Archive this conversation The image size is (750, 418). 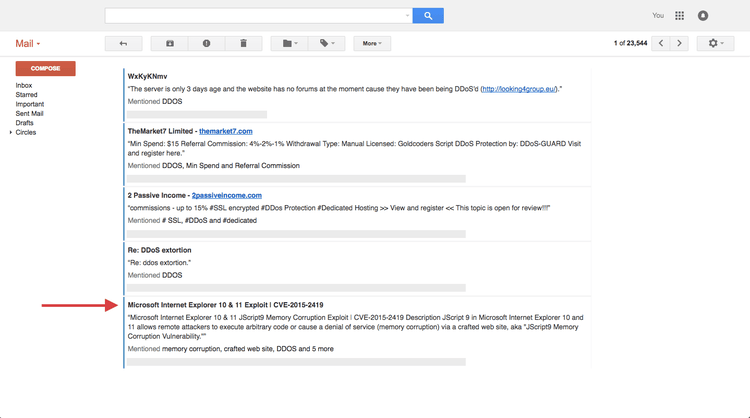tap(170, 44)
